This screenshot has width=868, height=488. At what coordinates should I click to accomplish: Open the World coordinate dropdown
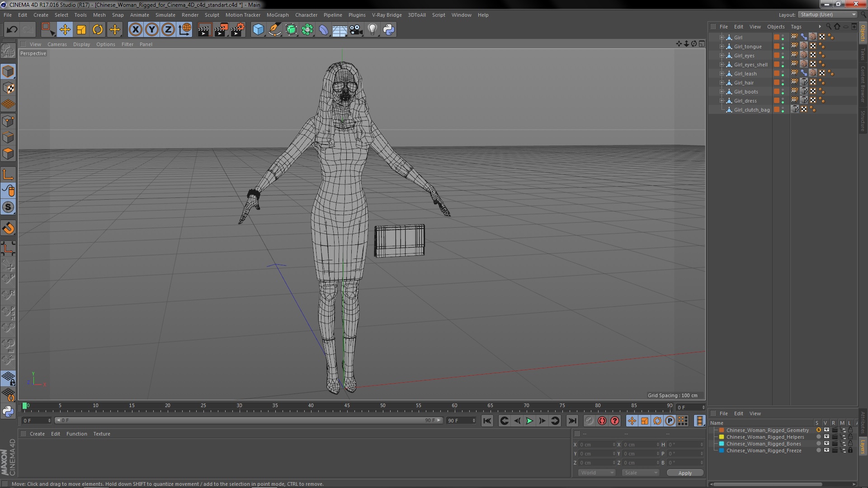point(596,473)
